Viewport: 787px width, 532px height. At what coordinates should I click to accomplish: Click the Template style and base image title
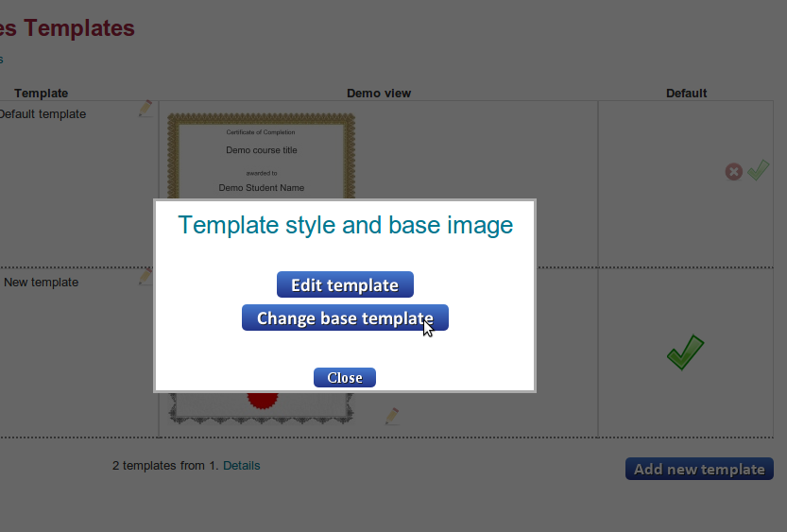tap(345, 226)
